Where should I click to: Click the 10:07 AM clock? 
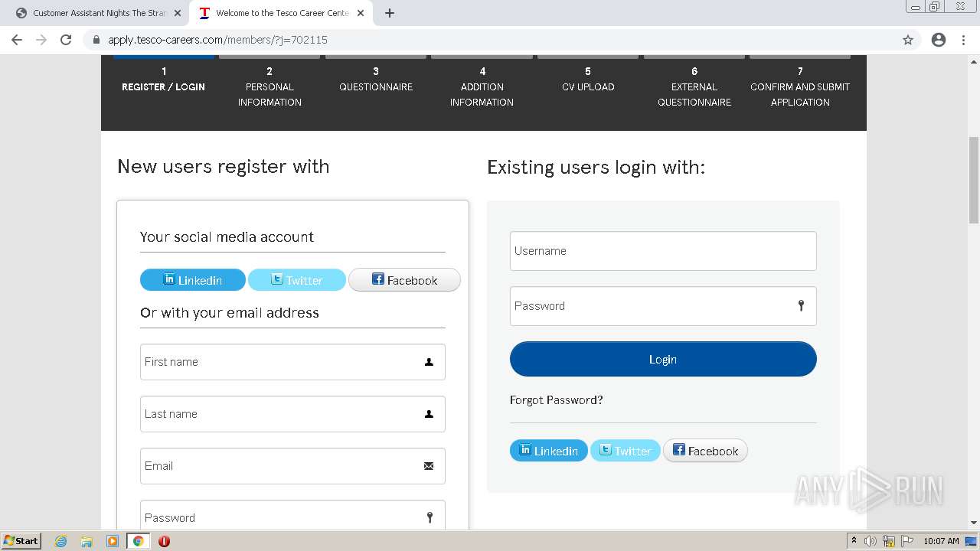(x=941, y=541)
